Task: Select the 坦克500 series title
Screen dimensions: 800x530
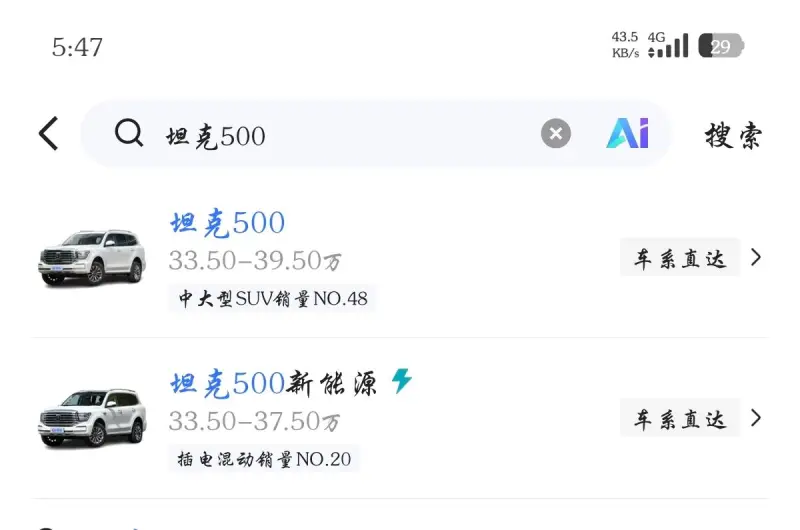Action: (x=227, y=223)
